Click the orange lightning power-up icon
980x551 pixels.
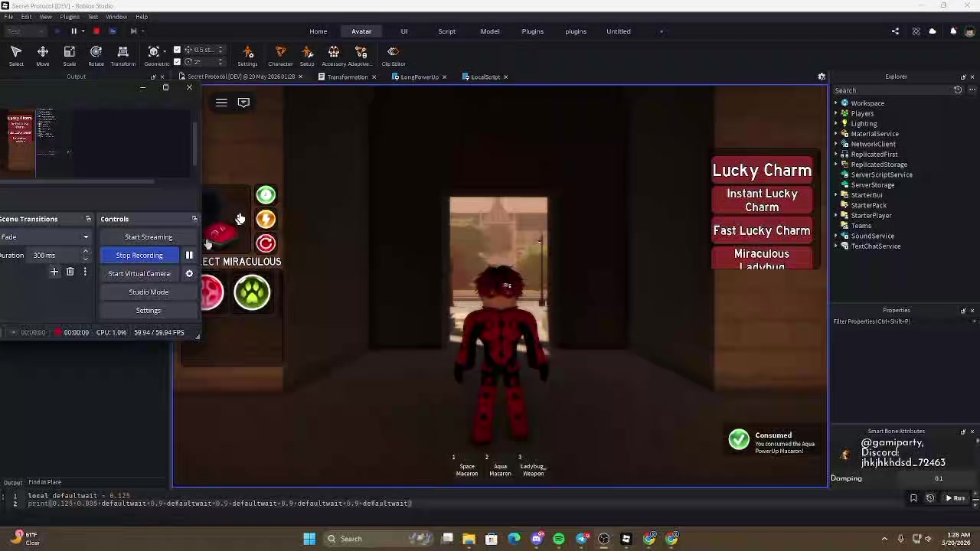(266, 220)
